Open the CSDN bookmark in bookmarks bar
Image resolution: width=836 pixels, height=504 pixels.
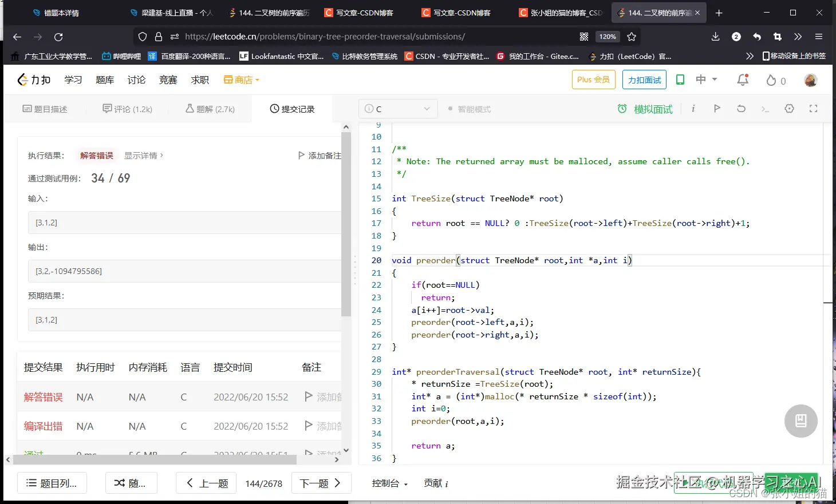pos(447,56)
